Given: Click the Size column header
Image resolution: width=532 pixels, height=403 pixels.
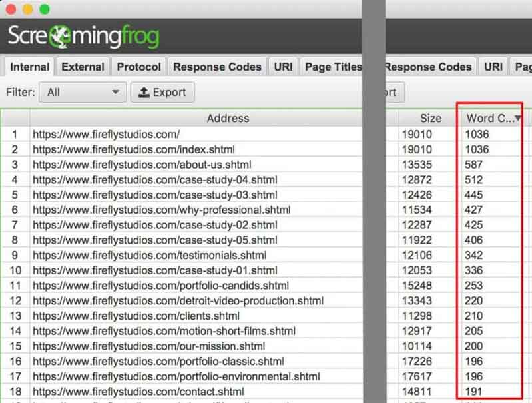Looking at the screenshot, I should click(x=430, y=118).
